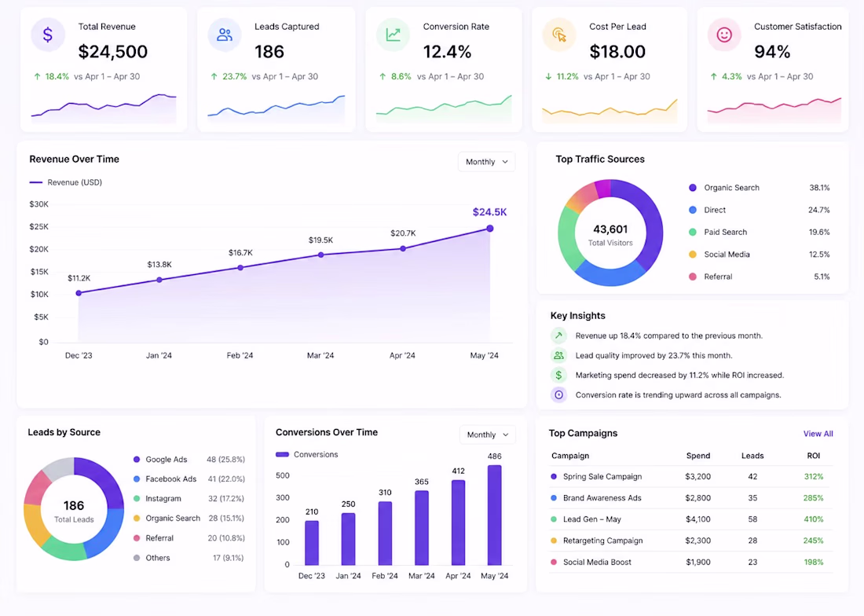
Task: Click the people icon on Leads Captured card
Action: click(225, 35)
